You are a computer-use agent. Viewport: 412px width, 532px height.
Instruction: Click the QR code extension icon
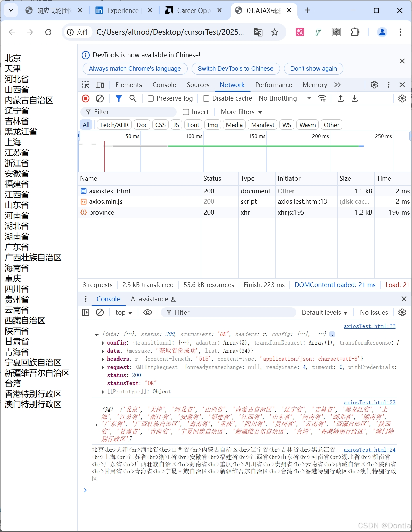pyautogui.click(x=336, y=32)
